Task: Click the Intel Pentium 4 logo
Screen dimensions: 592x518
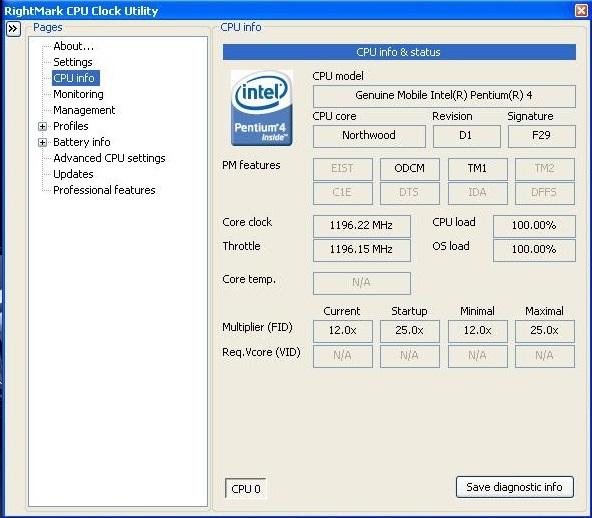Action: click(x=262, y=108)
